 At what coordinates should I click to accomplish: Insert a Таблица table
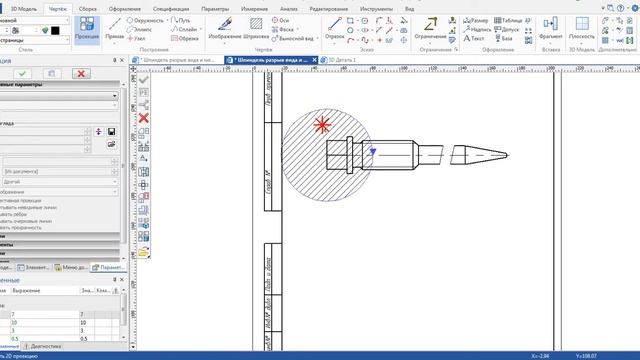pyautogui.click(x=508, y=20)
